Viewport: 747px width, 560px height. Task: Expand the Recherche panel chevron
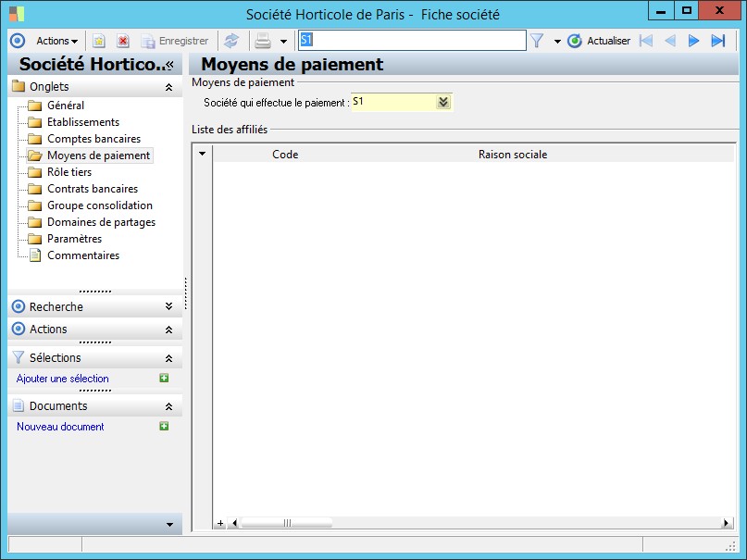pyautogui.click(x=168, y=306)
